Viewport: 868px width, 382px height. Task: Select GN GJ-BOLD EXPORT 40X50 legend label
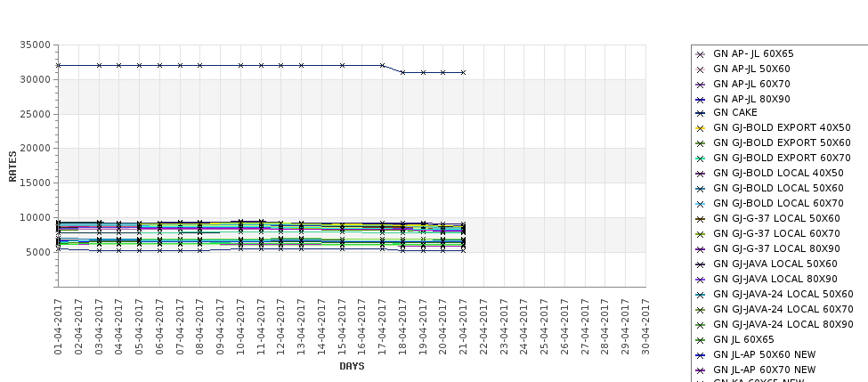pyautogui.click(x=782, y=128)
